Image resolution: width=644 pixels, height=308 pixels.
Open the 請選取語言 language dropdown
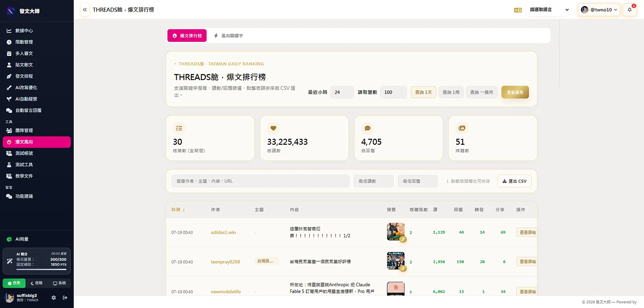[549, 10]
